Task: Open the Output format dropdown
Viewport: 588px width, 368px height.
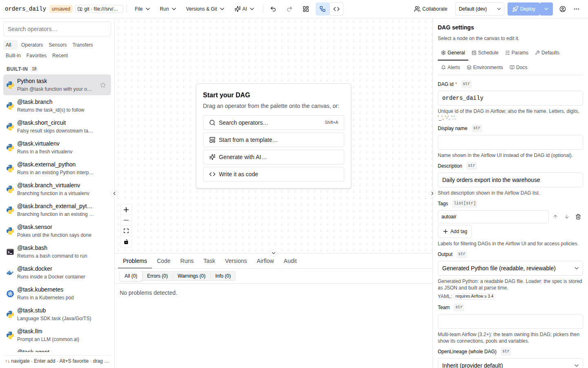Action: click(x=510, y=268)
